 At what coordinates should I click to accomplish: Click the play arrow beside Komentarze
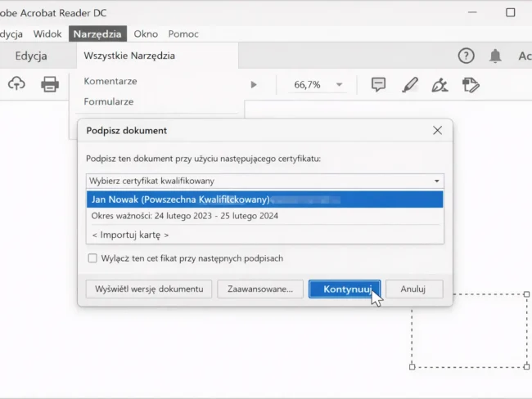click(x=254, y=84)
